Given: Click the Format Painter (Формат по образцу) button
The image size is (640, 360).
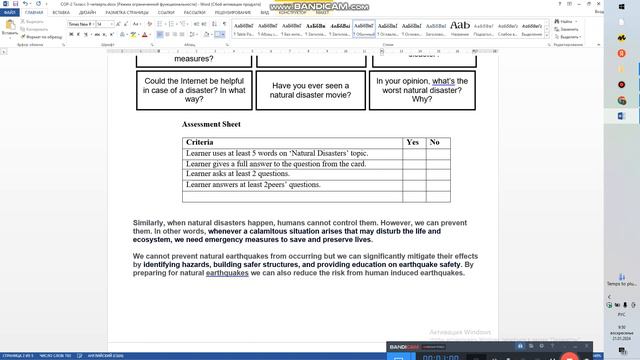Looking at the screenshot, I should pyautogui.click(x=41, y=37).
